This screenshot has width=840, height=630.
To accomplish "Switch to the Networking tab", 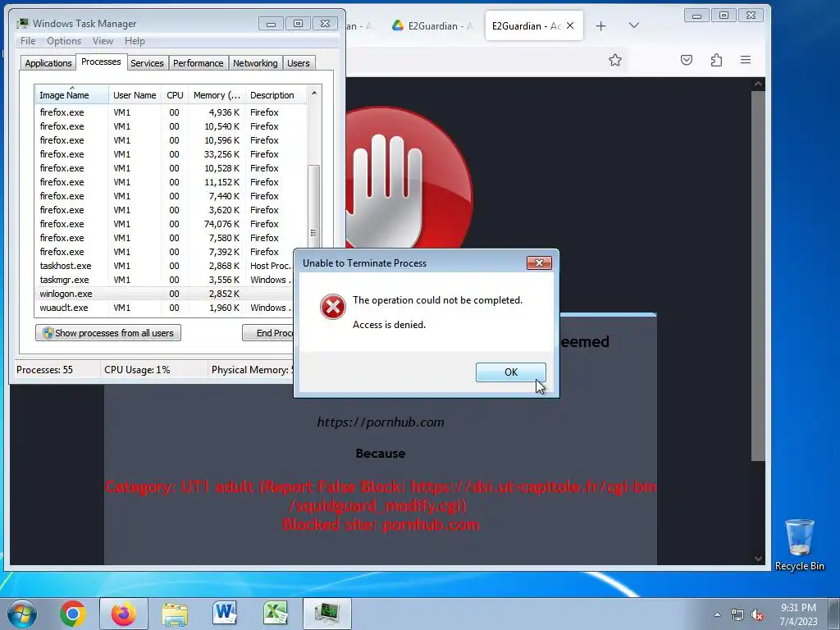I will click(255, 63).
